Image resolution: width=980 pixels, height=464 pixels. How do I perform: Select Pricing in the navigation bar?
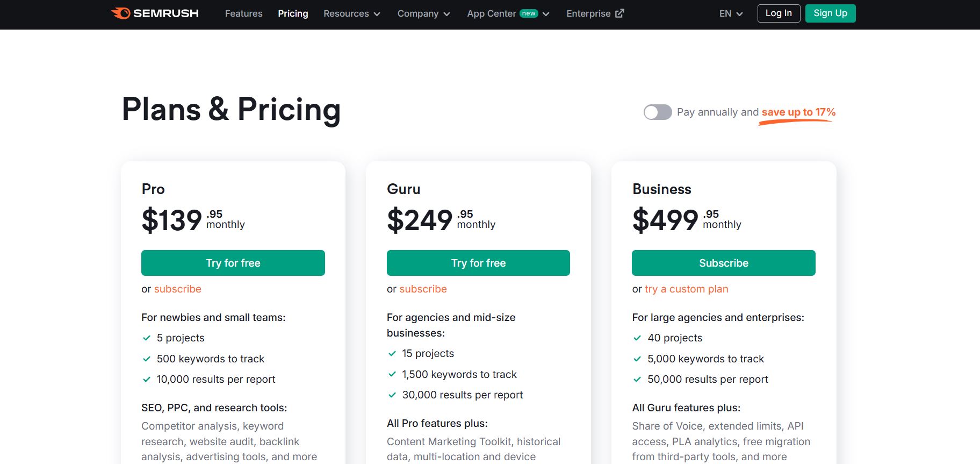[x=293, y=13]
